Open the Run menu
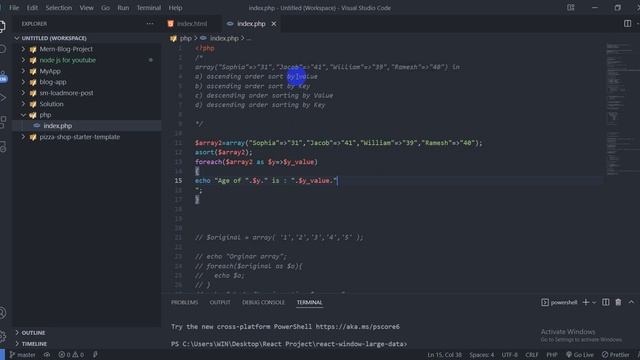 123,8
